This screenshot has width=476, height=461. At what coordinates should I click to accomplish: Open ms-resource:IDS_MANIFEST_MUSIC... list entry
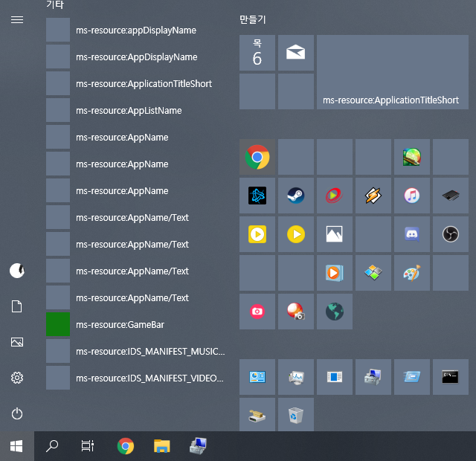(x=137, y=351)
